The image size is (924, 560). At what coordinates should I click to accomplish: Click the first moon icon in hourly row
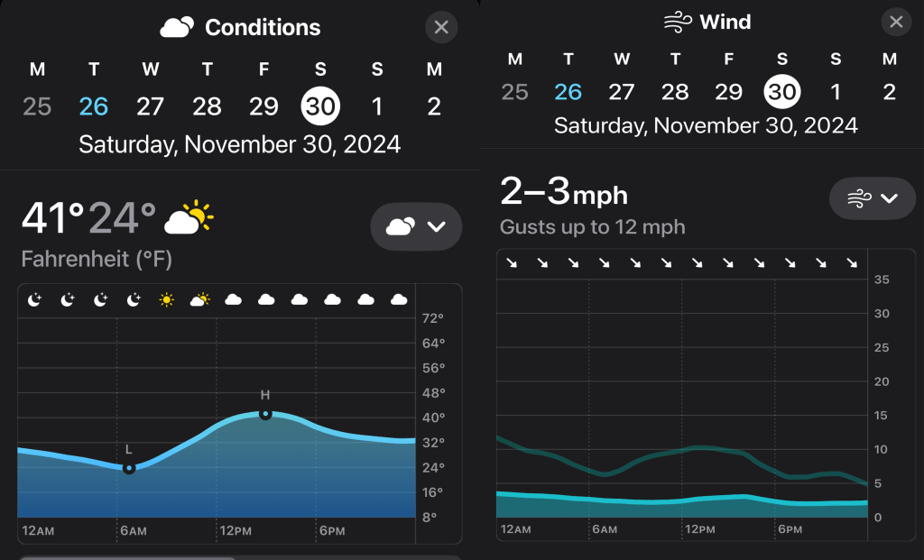[34, 300]
